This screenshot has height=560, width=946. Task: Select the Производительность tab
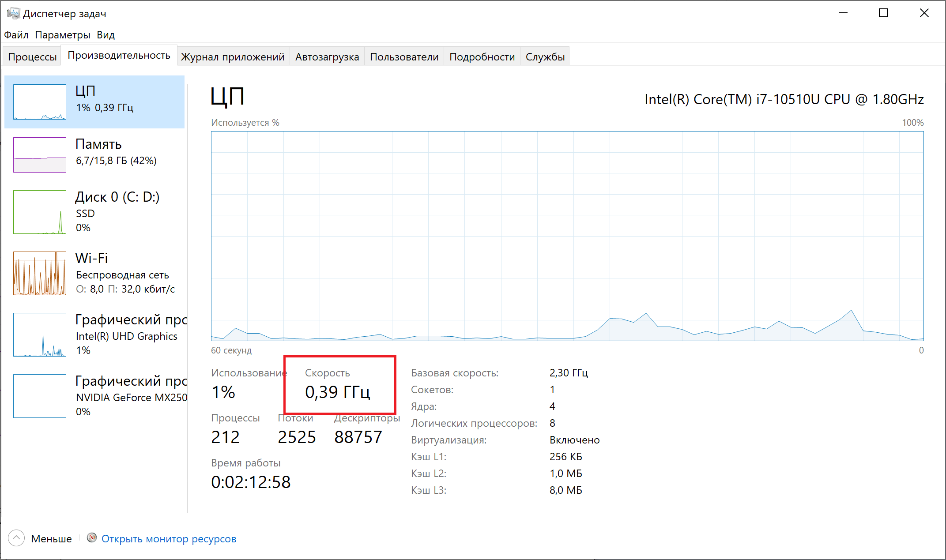pyautogui.click(x=119, y=55)
